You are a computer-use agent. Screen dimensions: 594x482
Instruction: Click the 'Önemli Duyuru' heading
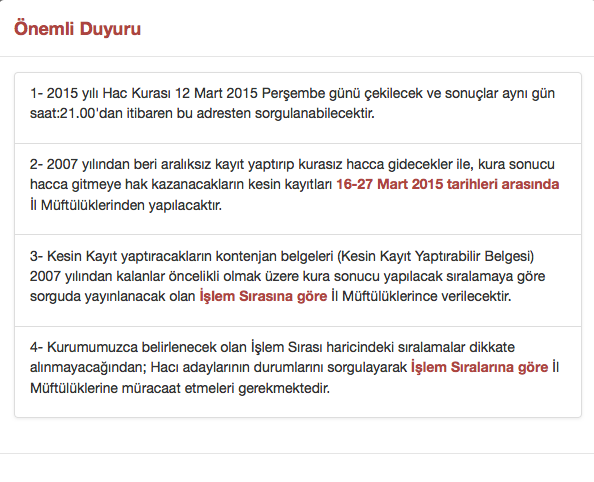click(x=77, y=29)
